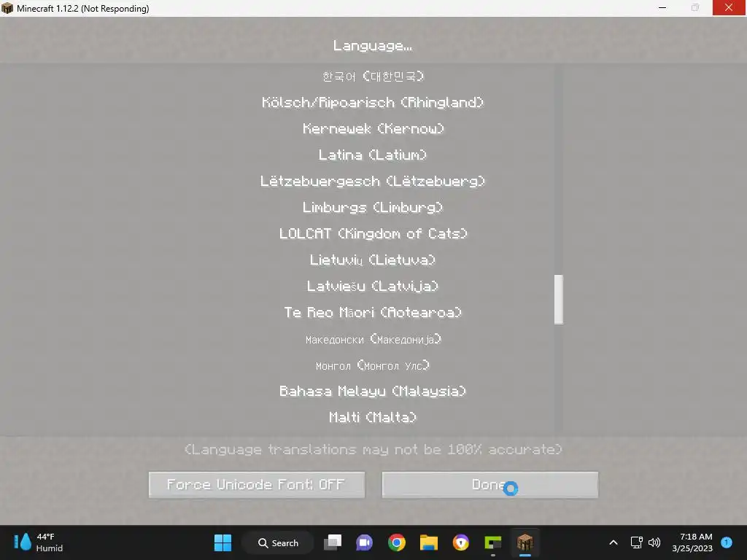Pick Latina (Latium) from the list
Screen dimensions: 747x560
(373, 155)
